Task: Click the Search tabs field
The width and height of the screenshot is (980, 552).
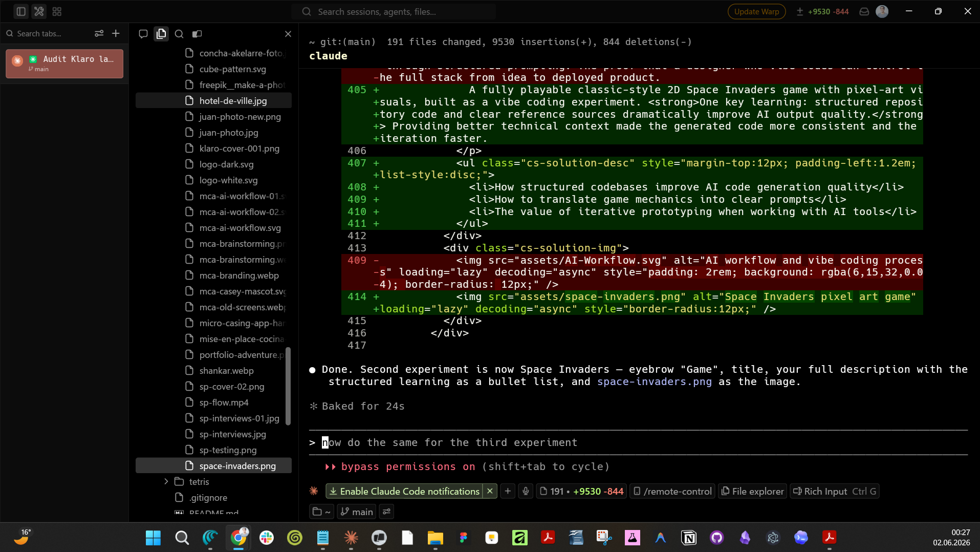Action: click(46, 33)
